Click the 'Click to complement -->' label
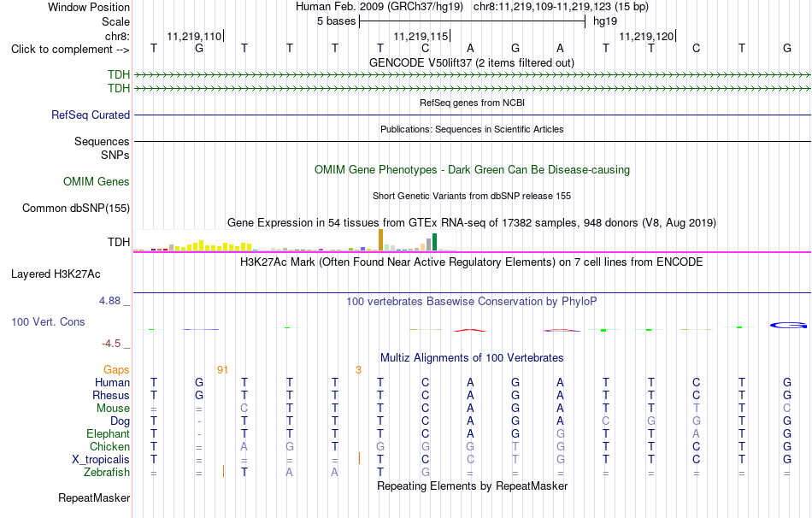Viewport: 812px width, 518px height. point(70,50)
